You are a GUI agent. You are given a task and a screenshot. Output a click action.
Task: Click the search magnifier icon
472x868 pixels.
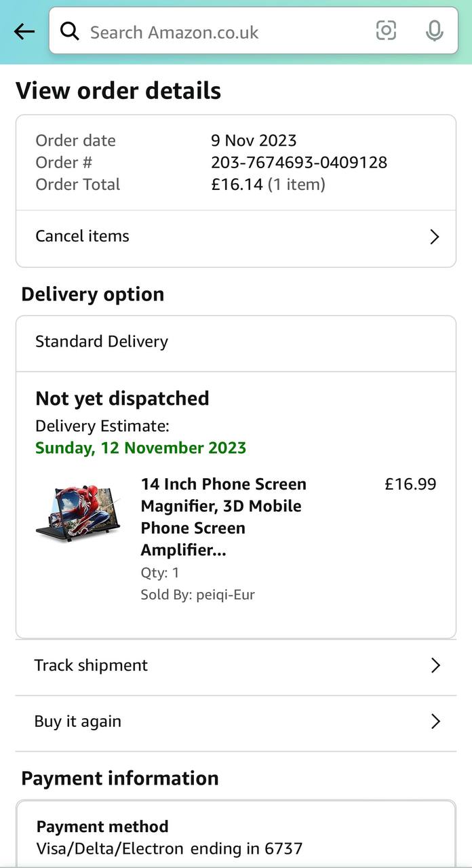click(x=69, y=31)
